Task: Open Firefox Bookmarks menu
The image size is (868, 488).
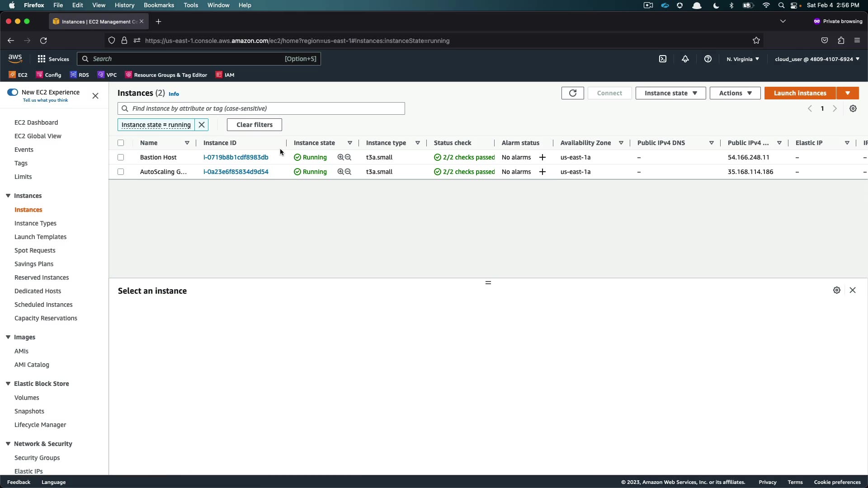Action: point(159,5)
